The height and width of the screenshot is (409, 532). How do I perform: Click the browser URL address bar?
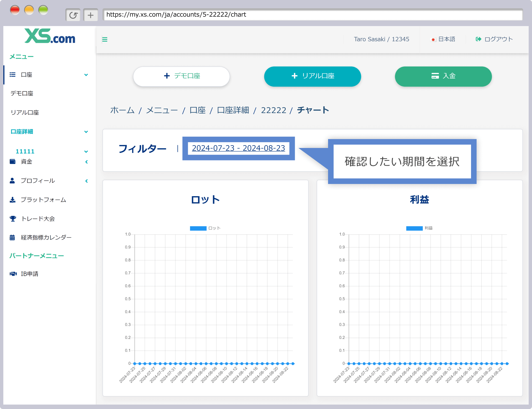tap(313, 15)
